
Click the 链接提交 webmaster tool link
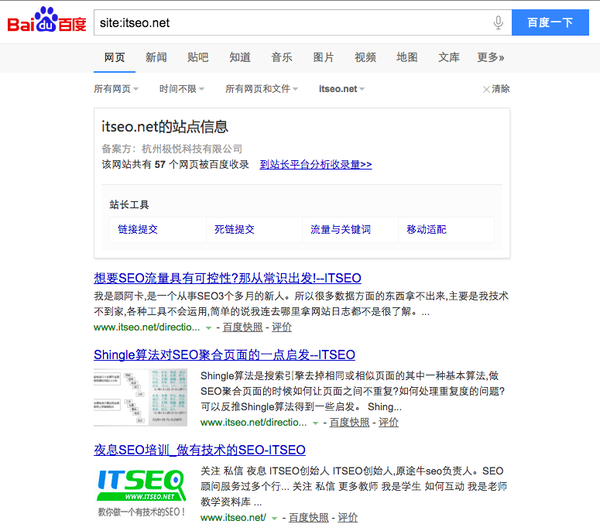(138, 230)
